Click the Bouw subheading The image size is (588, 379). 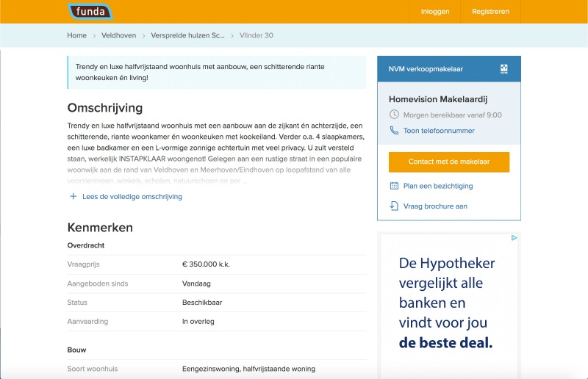click(76, 350)
